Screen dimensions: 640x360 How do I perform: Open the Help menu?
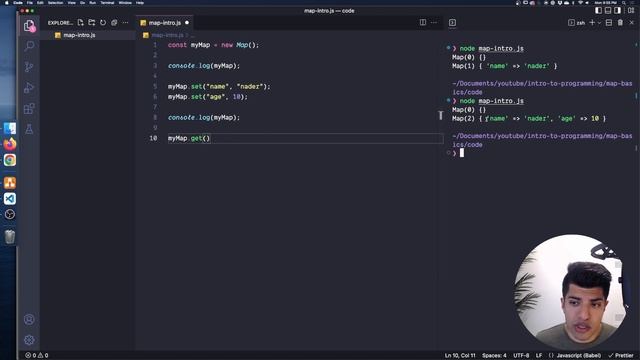pyautogui.click(x=140, y=2)
